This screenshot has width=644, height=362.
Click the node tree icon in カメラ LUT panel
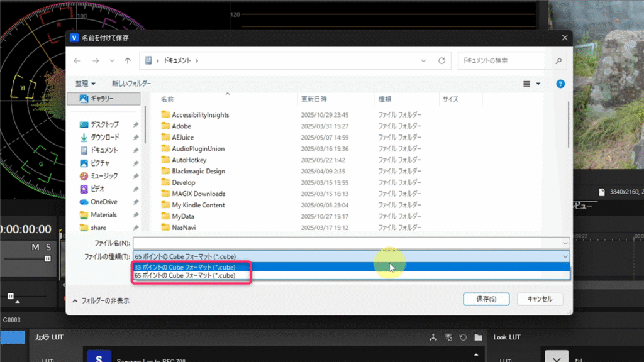point(433,337)
